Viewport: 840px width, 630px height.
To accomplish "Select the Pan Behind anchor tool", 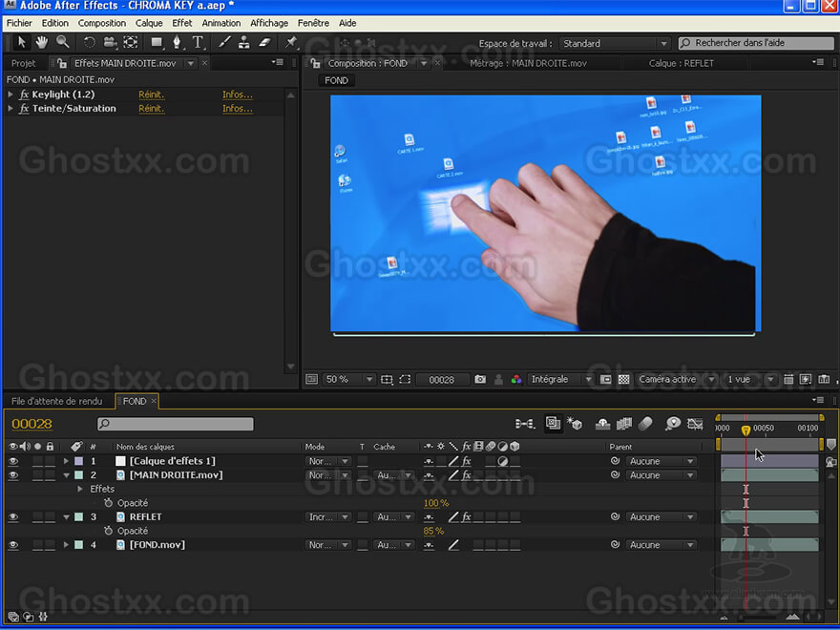I will (x=130, y=42).
